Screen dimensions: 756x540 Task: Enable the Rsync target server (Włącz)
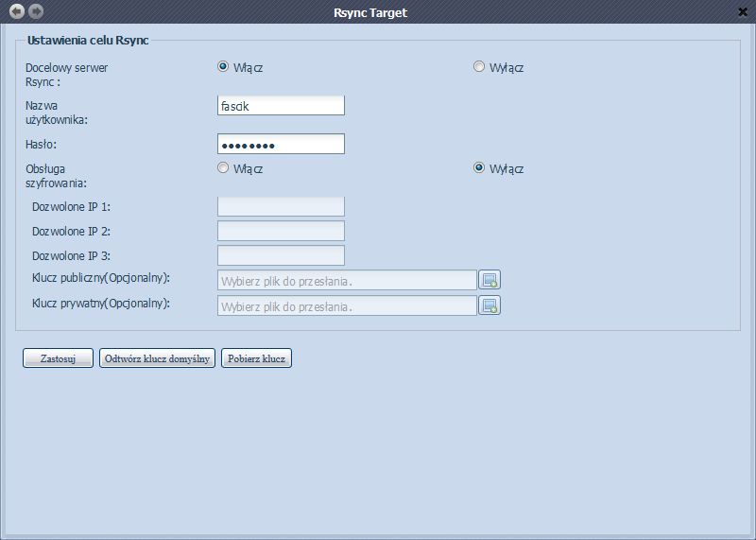(223, 66)
